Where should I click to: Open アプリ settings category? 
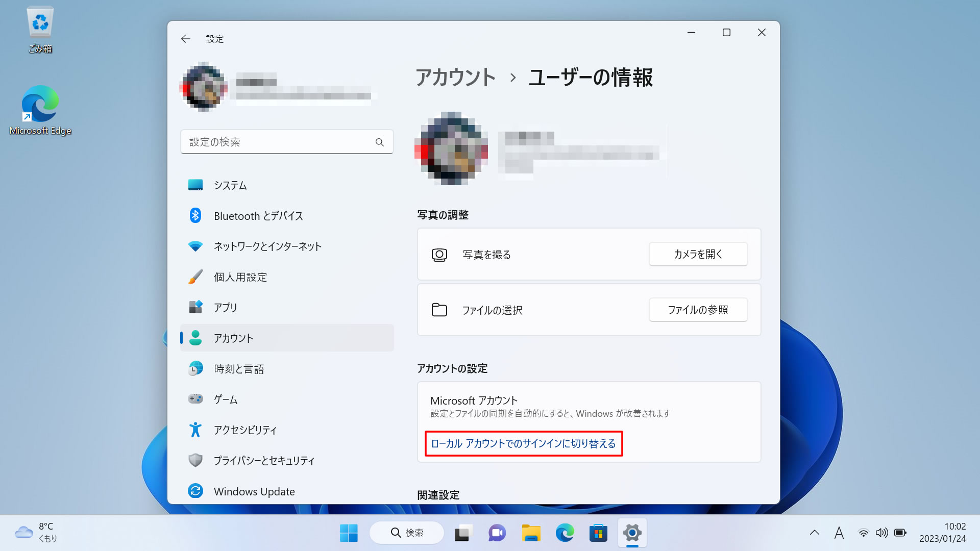(287, 307)
